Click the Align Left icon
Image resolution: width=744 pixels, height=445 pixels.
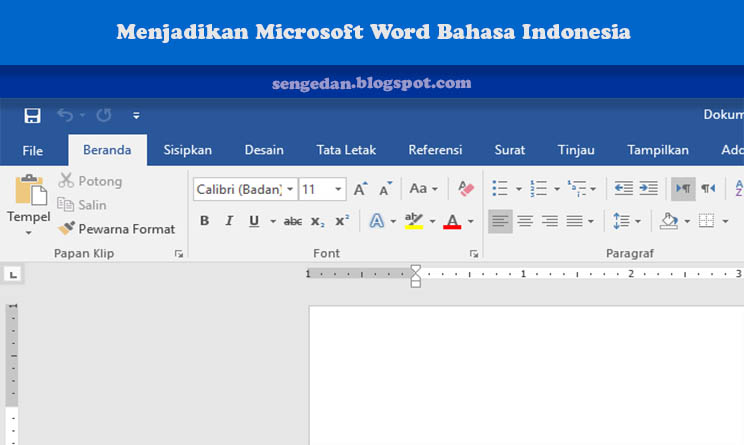[500, 221]
